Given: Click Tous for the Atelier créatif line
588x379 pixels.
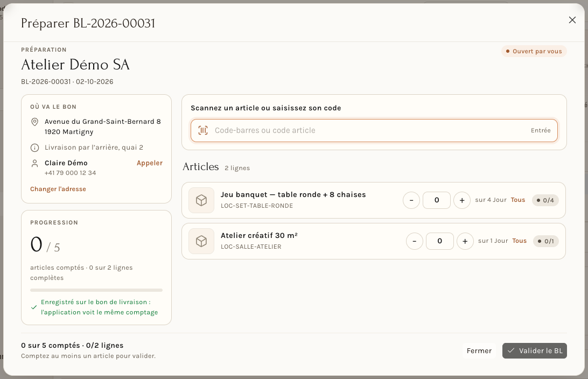Looking at the screenshot, I should tap(520, 241).
